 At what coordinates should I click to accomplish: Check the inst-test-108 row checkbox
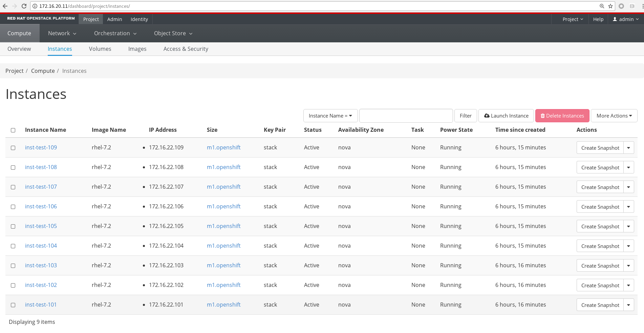(x=13, y=167)
